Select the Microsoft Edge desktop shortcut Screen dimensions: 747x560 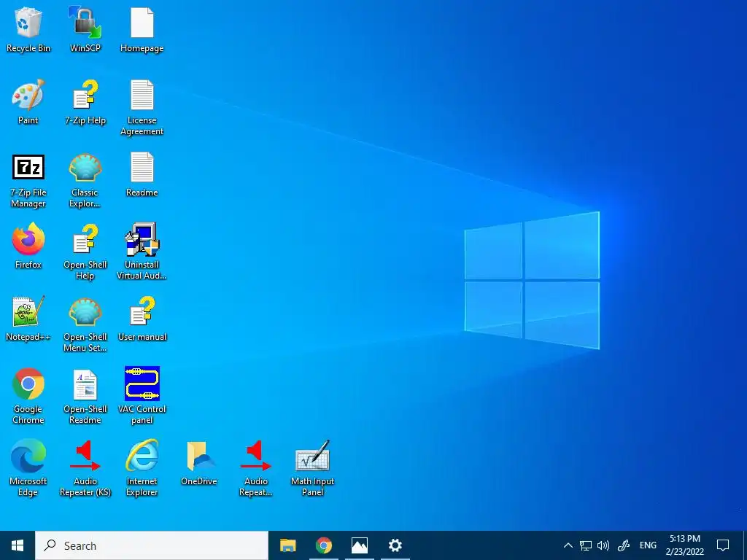(x=28, y=469)
